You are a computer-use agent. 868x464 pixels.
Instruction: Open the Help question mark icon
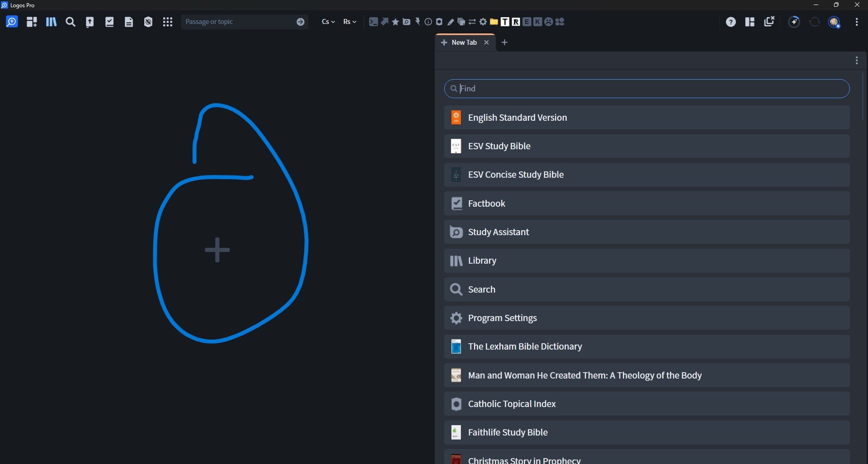pyautogui.click(x=730, y=22)
